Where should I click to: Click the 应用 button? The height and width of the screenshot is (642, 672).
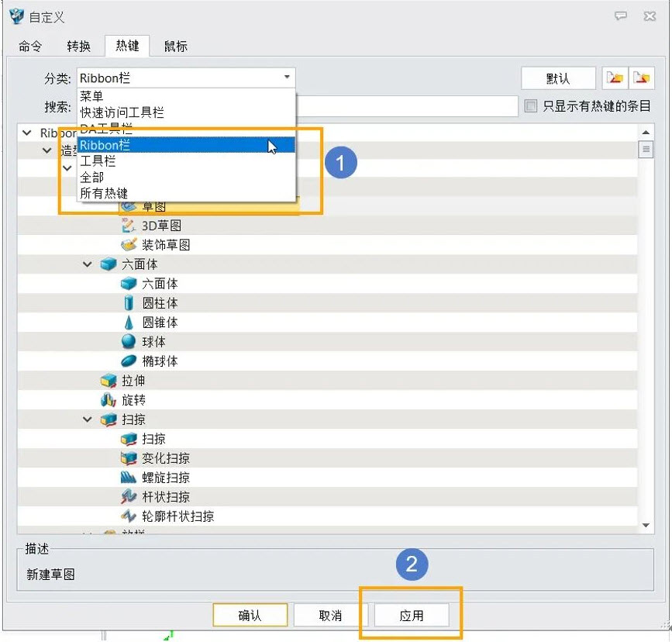[x=412, y=616]
